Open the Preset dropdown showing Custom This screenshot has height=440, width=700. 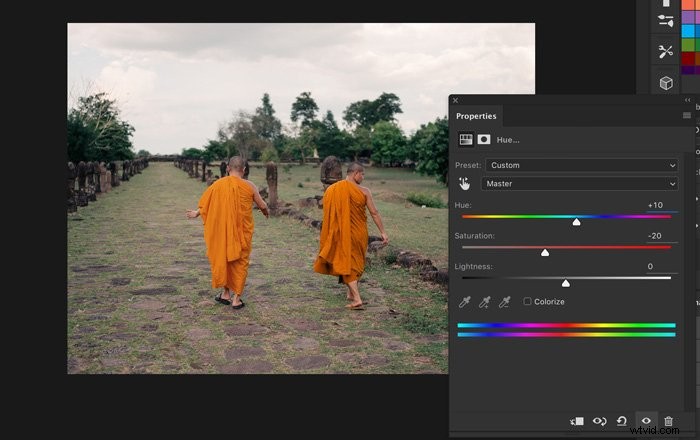click(x=582, y=165)
